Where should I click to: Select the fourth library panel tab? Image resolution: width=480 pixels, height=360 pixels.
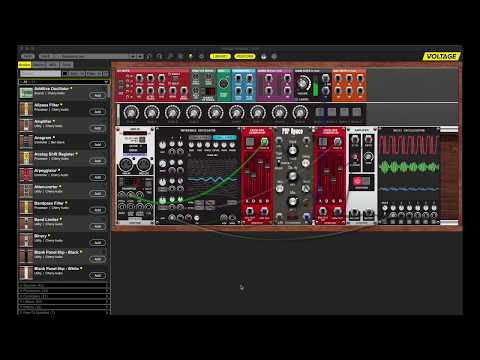coord(66,65)
